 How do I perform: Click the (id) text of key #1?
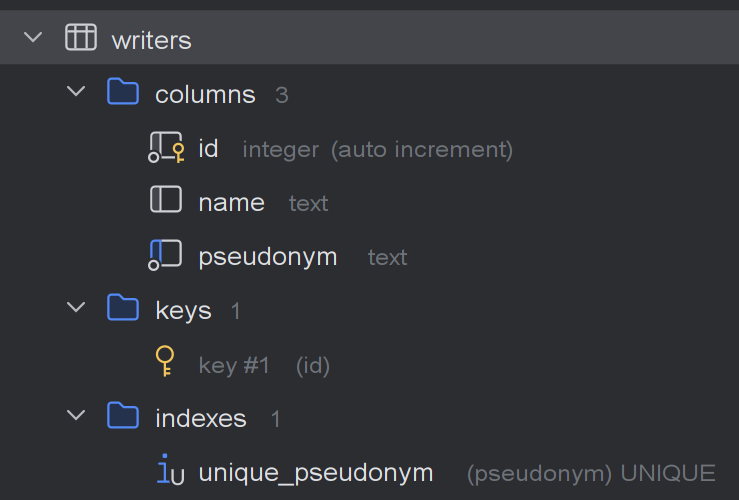coord(312,366)
